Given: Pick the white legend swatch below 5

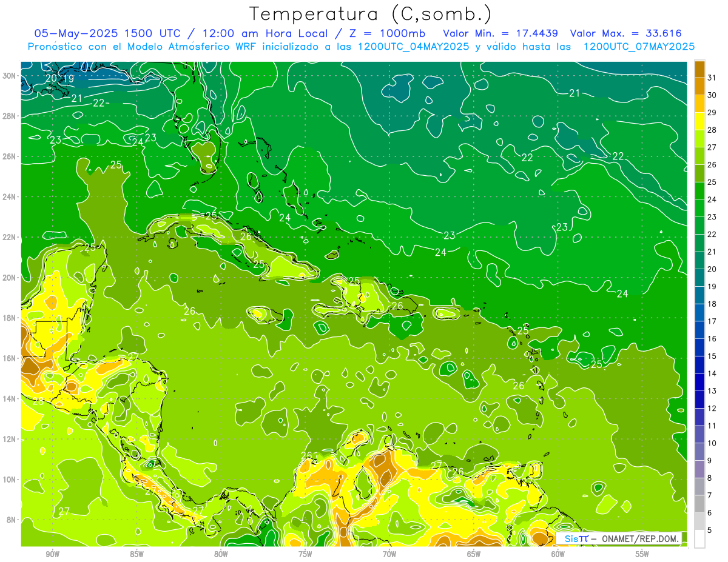Looking at the screenshot, I should tap(699, 539).
